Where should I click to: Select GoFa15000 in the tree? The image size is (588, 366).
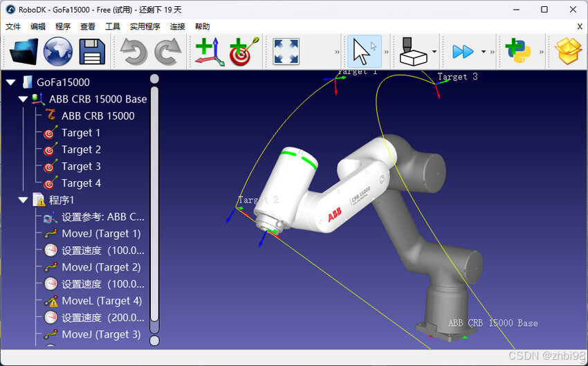tap(63, 82)
